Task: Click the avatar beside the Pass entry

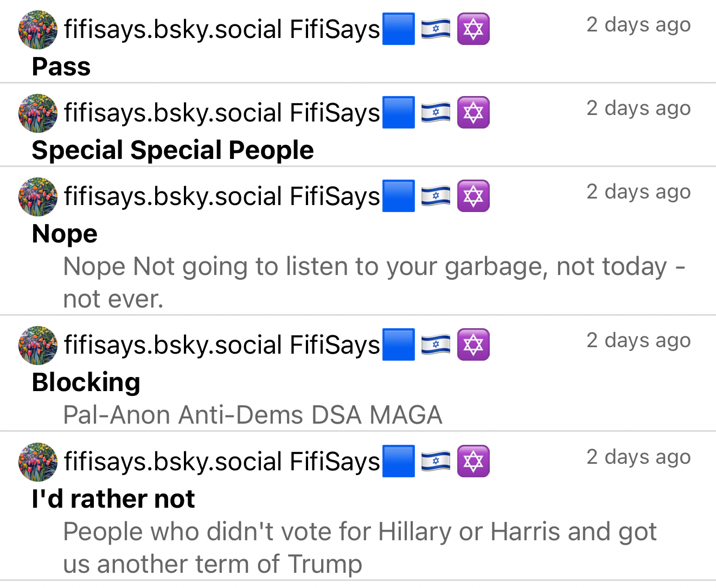Action: [38, 29]
